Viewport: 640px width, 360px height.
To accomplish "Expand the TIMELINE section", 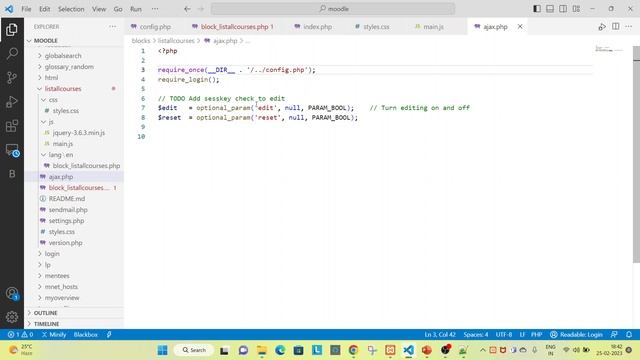I will (74, 324).
